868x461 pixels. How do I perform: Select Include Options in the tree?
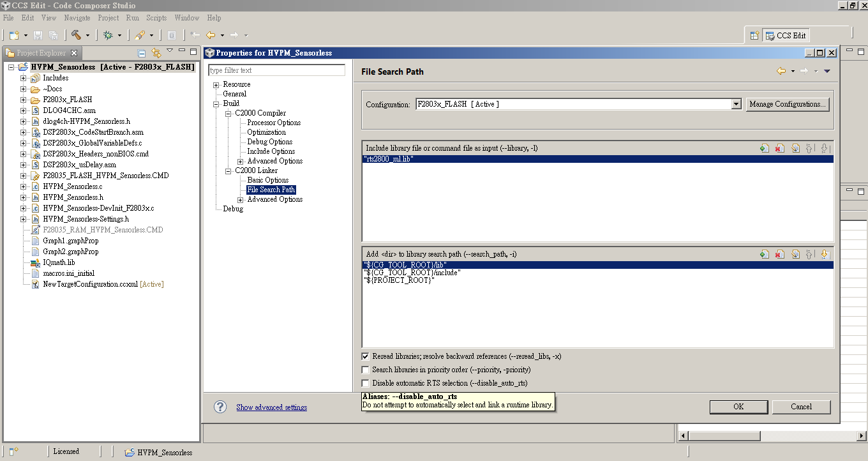[271, 151]
